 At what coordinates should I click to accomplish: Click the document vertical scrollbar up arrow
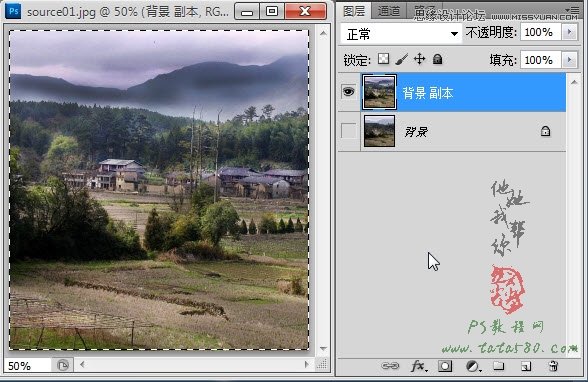tap(323, 33)
